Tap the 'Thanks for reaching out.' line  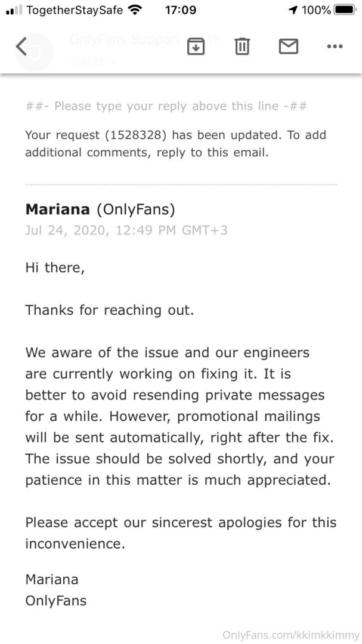[x=109, y=310]
